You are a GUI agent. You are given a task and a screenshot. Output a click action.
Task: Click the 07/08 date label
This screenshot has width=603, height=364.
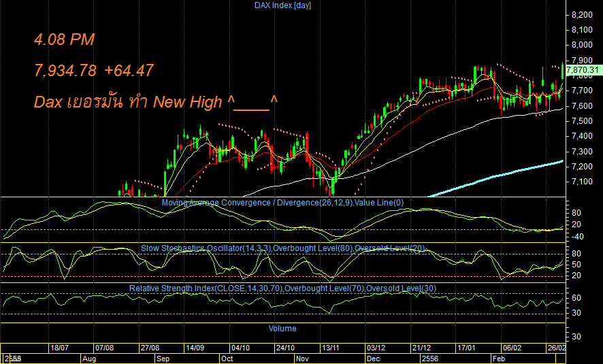tap(105, 348)
